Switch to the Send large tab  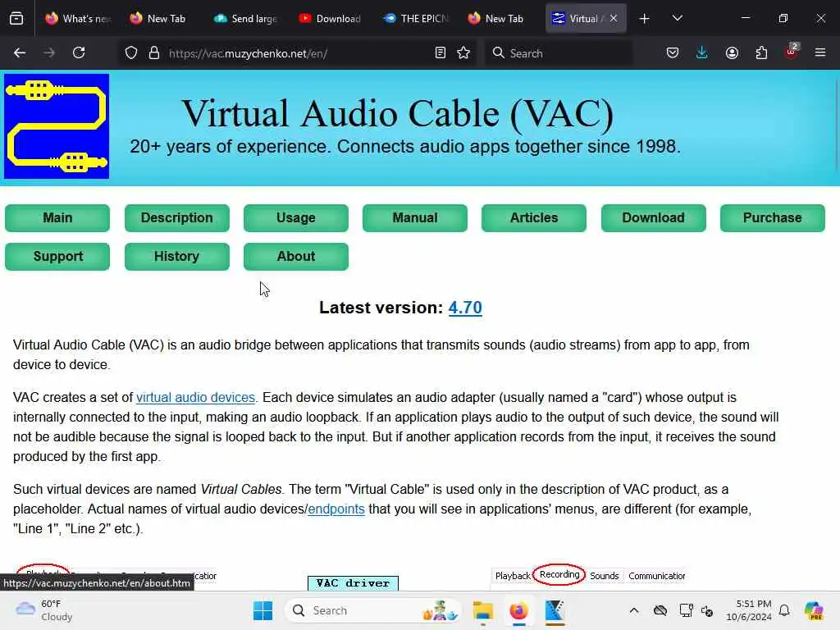tap(246, 19)
